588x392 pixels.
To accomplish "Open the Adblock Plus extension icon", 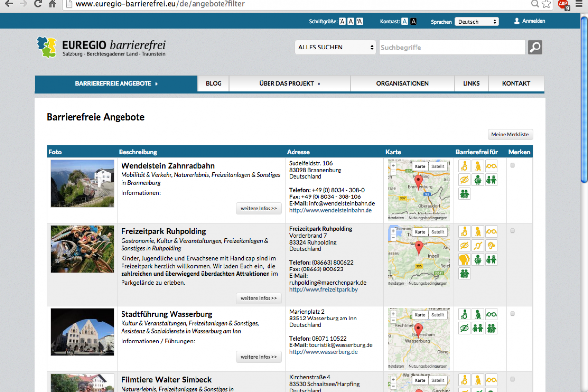I will pyautogui.click(x=563, y=5).
